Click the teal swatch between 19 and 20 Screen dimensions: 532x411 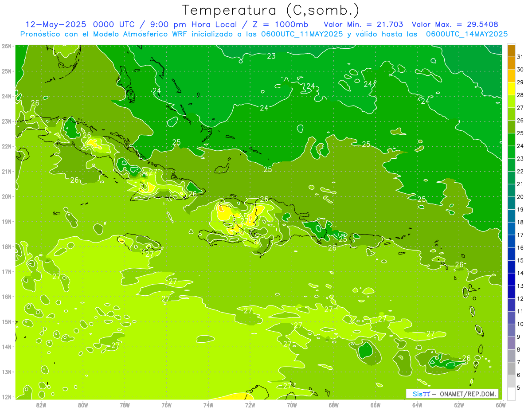coord(511,203)
